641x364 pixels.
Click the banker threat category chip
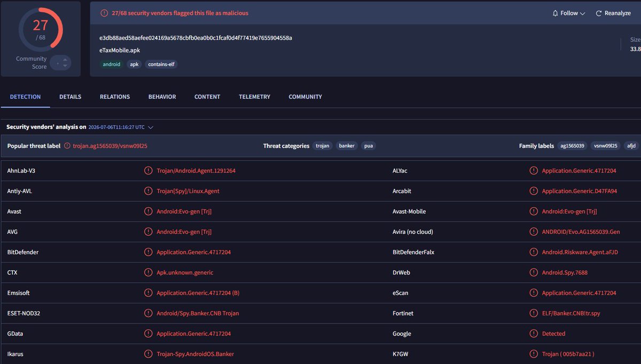pyautogui.click(x=347, y=146)
